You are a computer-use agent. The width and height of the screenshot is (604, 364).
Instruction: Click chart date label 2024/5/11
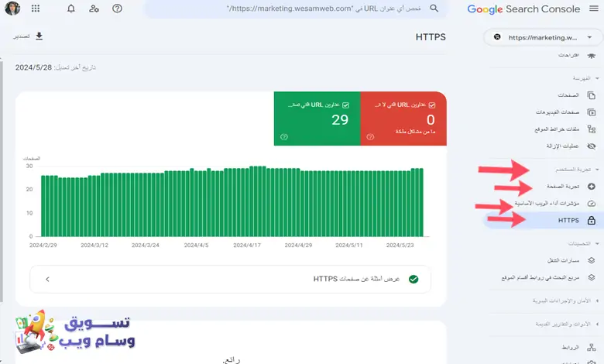[x=349, y=246]
